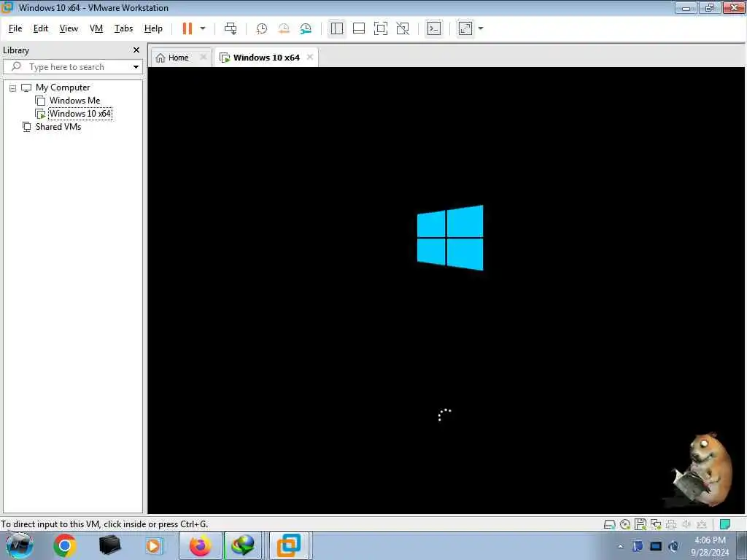Click inside the VM display screen
The image size is (747, 560).
[x=447, y=290]
